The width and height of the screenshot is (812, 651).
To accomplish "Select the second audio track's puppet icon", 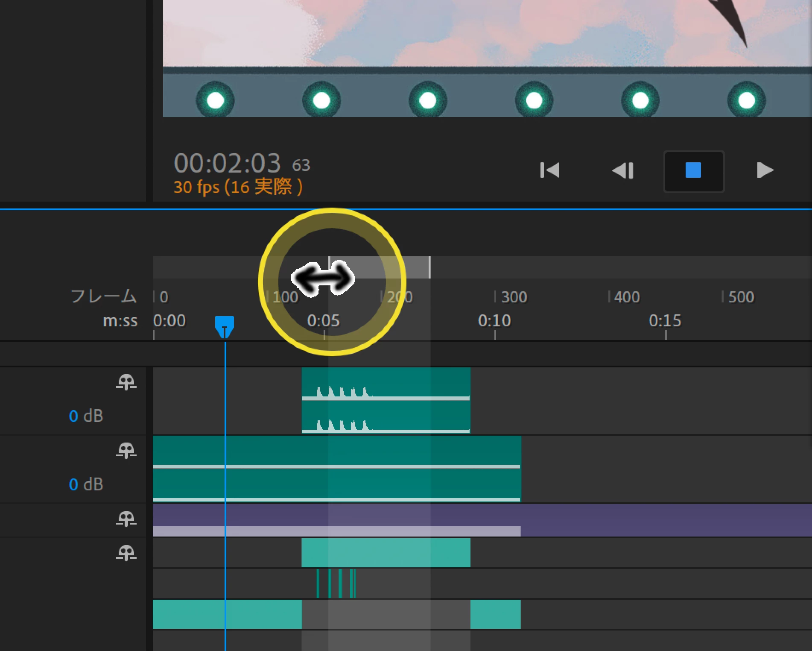I will 126,450.
